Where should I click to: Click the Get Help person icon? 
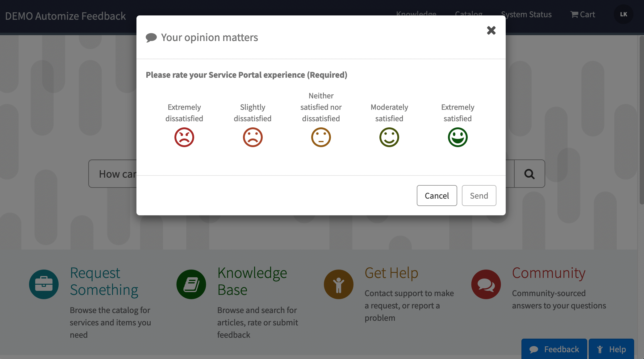pyautogui.click(x=338, y=284)
